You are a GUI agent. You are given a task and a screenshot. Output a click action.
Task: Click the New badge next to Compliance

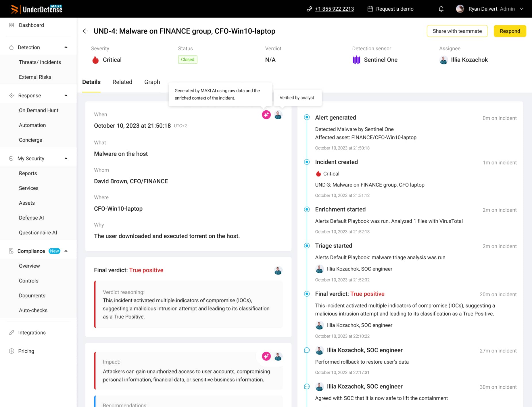click(54, 251)
